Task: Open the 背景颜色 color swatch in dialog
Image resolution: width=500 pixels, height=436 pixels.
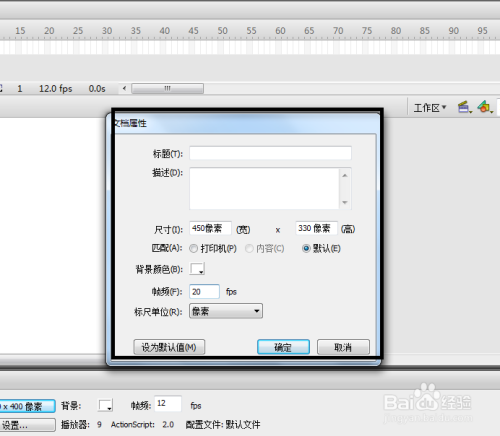Action: [x=197, y=269]
